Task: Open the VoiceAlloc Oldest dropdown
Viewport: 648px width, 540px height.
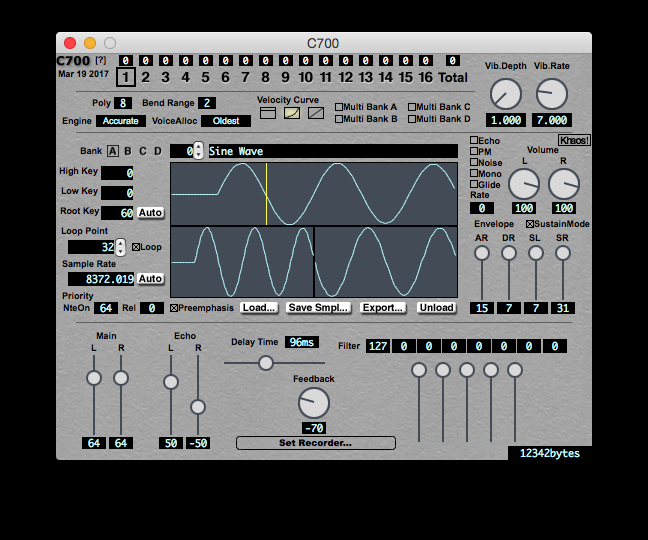Action: click(226, 121)
